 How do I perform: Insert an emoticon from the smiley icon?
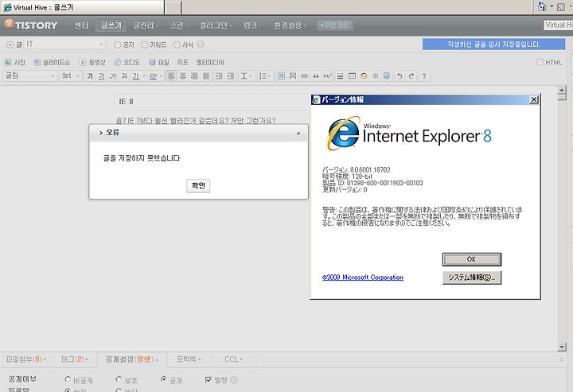point(364,76)
